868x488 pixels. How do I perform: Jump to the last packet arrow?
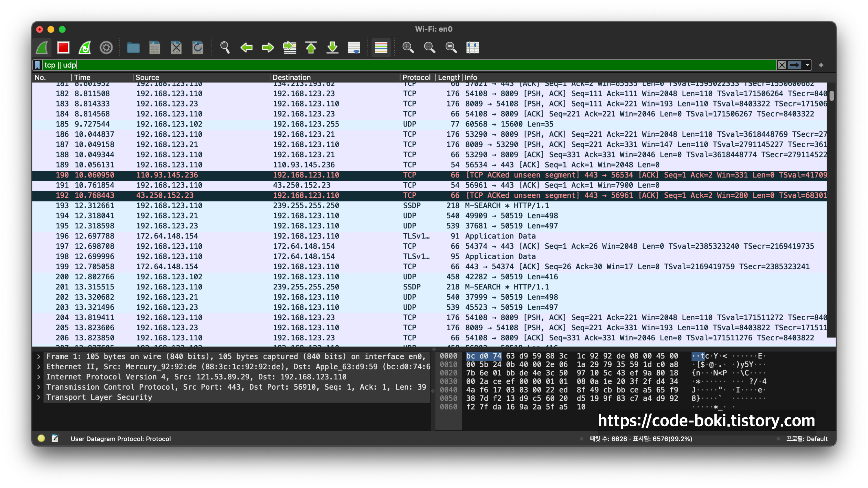click(x=332, y=47)
